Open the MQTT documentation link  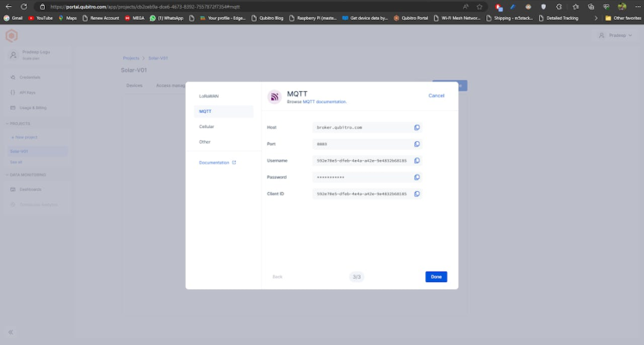(325, 102)
